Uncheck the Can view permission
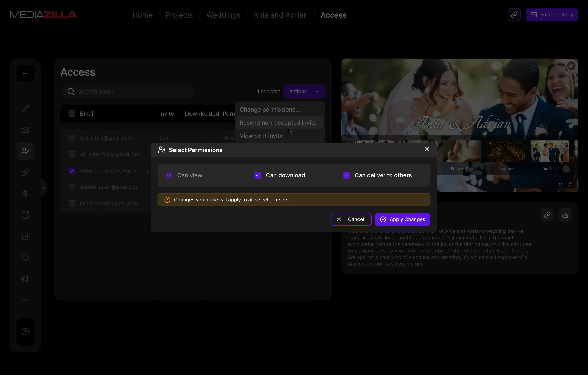The width and height of the screenshot is (588, 375). point(169,175)
